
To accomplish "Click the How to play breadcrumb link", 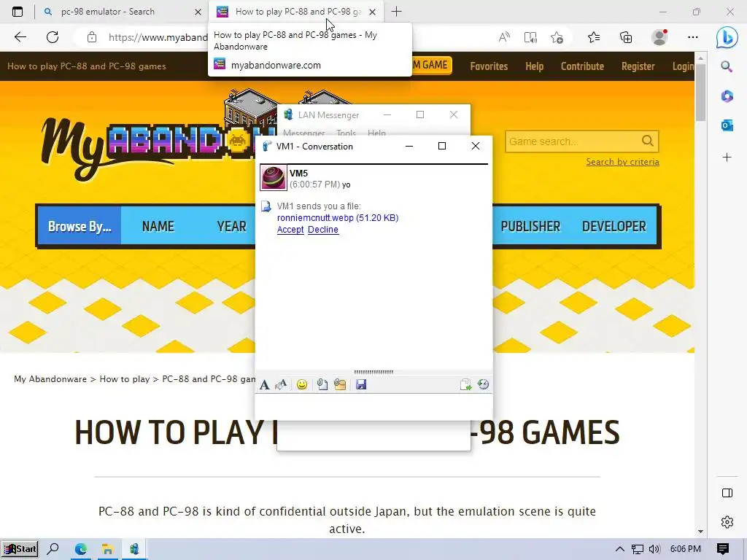I will 124,379.
